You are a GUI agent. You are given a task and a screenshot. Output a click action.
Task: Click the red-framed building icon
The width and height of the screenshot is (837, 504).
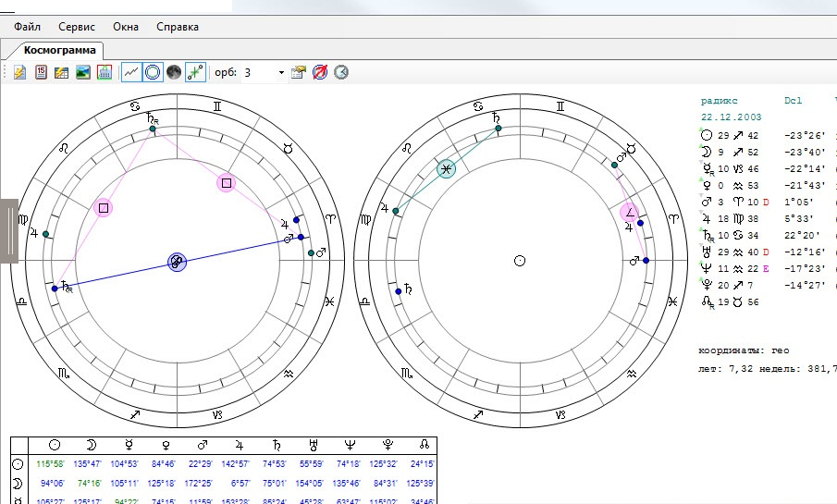tap(105, 72)
